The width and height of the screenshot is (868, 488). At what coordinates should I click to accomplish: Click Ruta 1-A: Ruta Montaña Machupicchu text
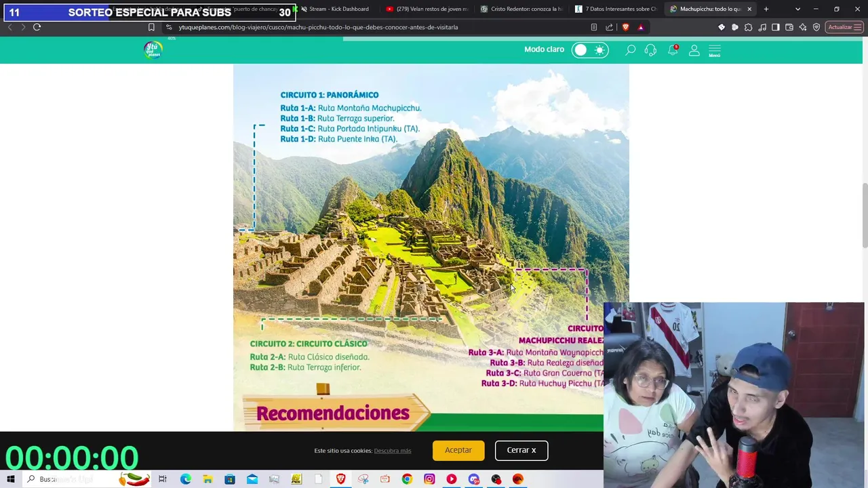point(351,108)
